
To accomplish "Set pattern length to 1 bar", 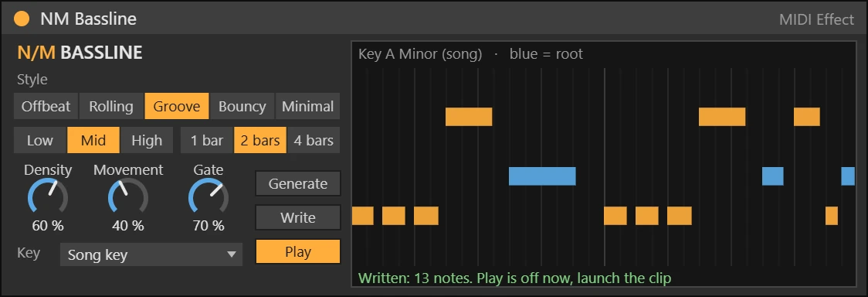I will (206, 140).
